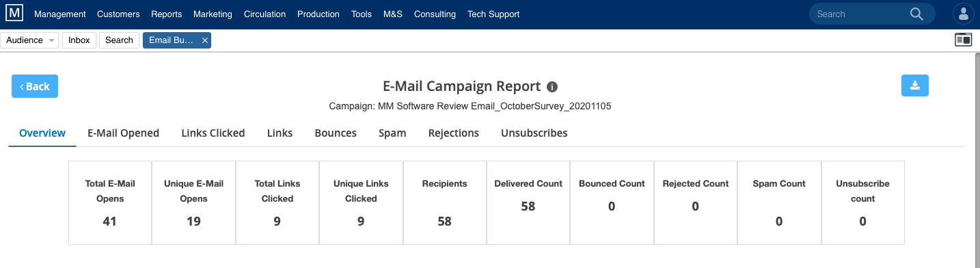Close the Email Bu… tab

point(204,40)
